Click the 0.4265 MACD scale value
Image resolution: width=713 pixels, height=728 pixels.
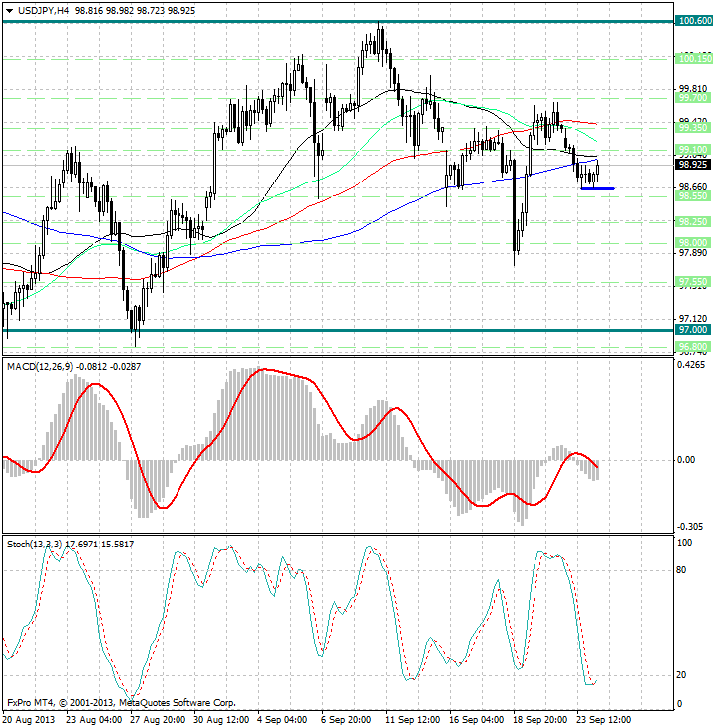[x=691, y=365]
